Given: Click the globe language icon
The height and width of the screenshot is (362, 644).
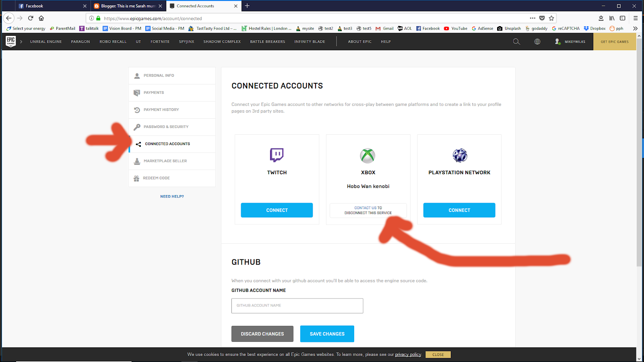Looking at the screenshot, I should click(537, 41).
